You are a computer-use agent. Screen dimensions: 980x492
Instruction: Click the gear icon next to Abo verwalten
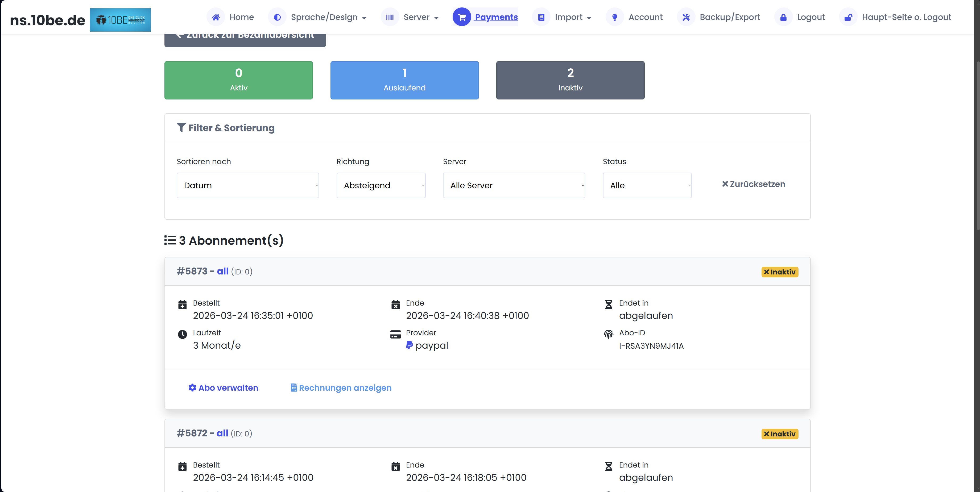(x=192, y=388)
